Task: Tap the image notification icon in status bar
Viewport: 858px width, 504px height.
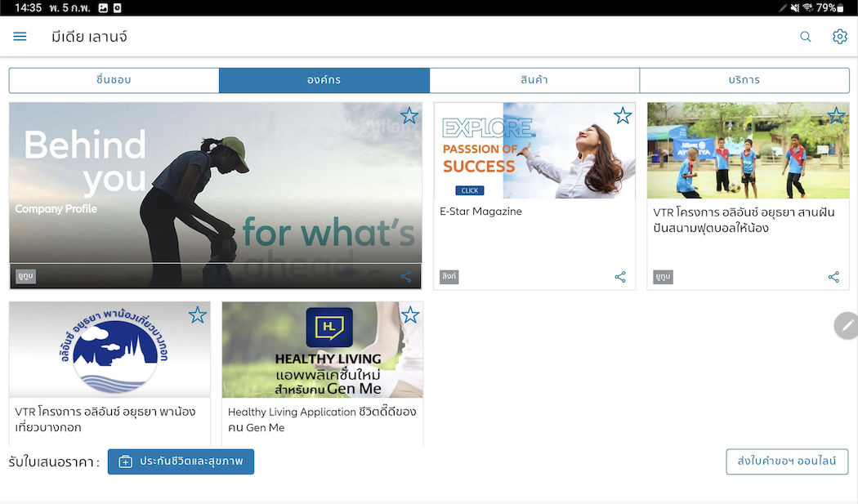Action: pos(103,7)
